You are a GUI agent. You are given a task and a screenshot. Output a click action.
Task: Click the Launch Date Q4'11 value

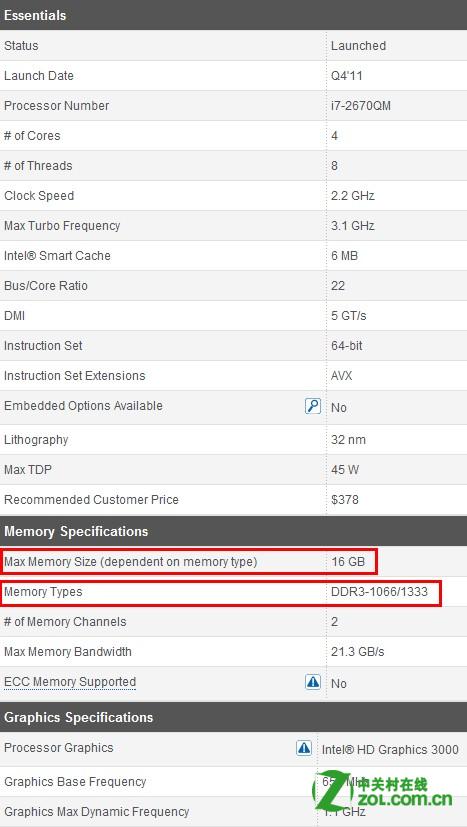pyautogui.click(x=347, y=75)
